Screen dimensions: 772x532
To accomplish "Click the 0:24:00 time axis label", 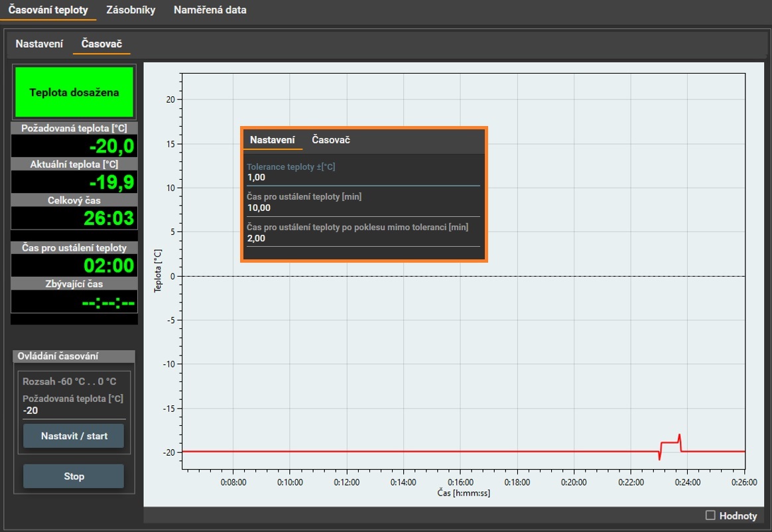I will pos(687,482).
